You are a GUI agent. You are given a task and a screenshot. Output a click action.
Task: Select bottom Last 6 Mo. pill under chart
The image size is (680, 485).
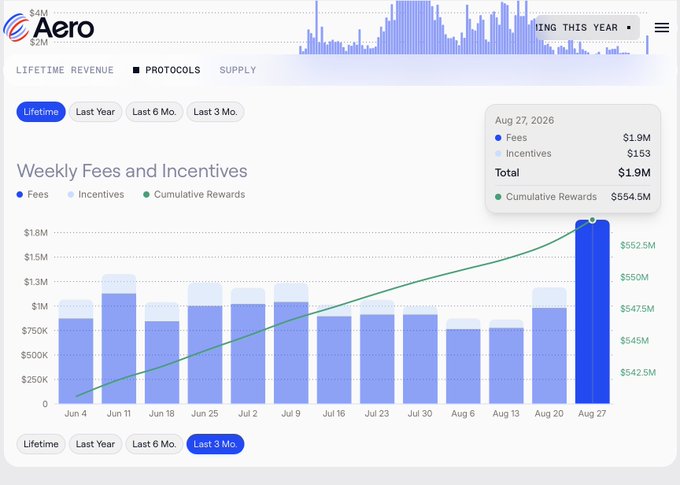click(154, 444)
